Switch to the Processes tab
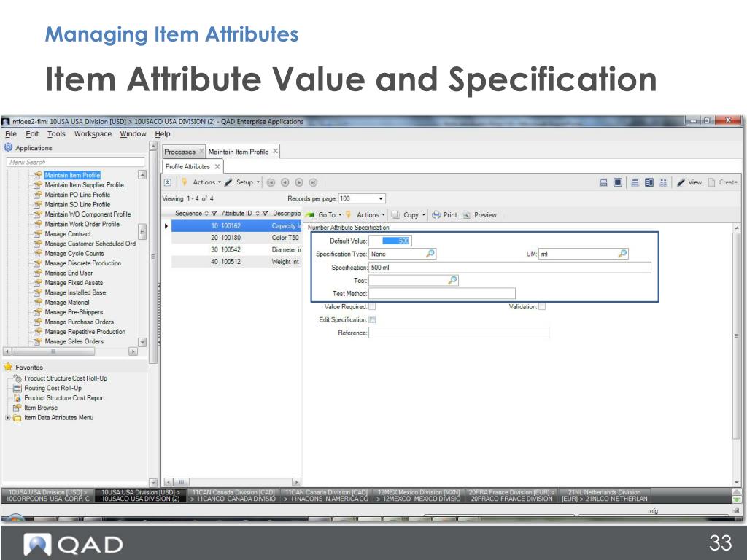The image size is (747, 560). pos(179,152)
